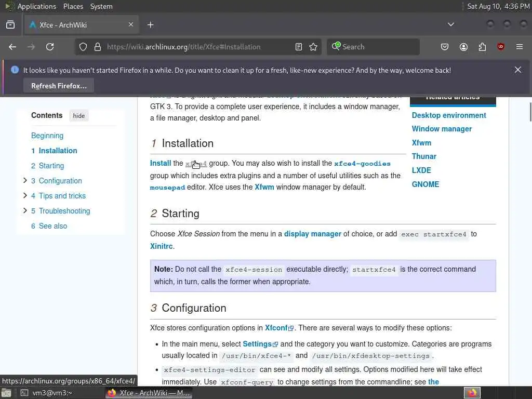Image resolution: width=532 pixels, height=399 pixels.
Task: Select Xfce - ArchWiki window in taskbar
Action: point(149,393)
